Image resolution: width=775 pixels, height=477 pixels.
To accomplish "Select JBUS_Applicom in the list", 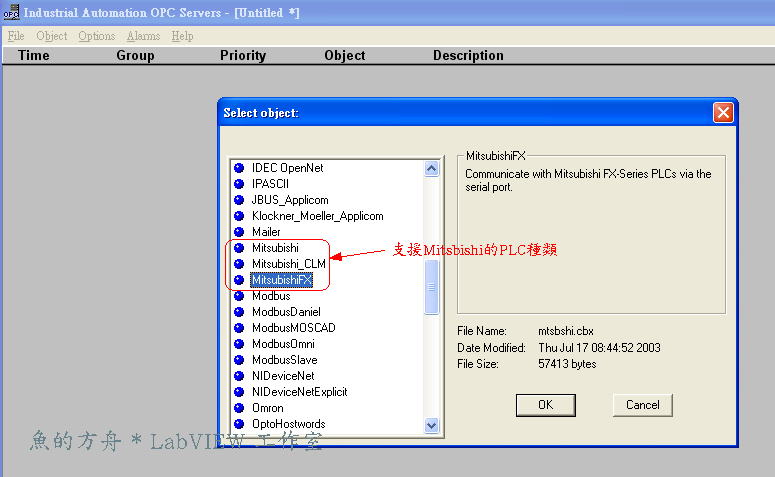I will point(290,200).
